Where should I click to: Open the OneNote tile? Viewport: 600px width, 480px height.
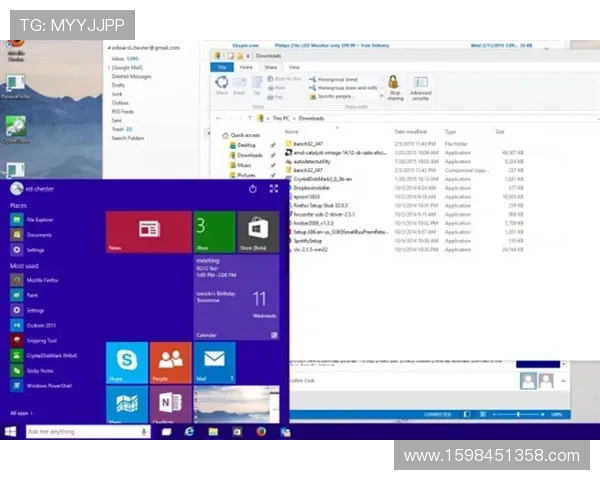pos(171,403)
